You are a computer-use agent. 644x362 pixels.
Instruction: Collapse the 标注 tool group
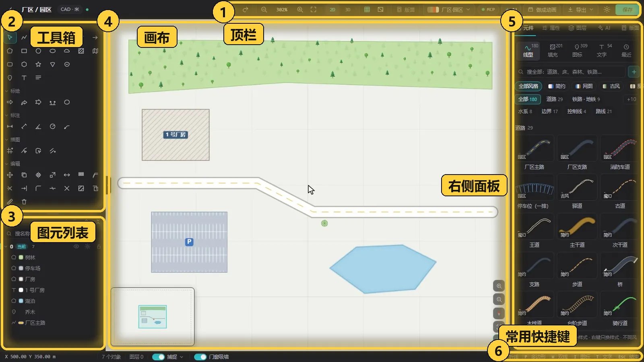[12, 115]
